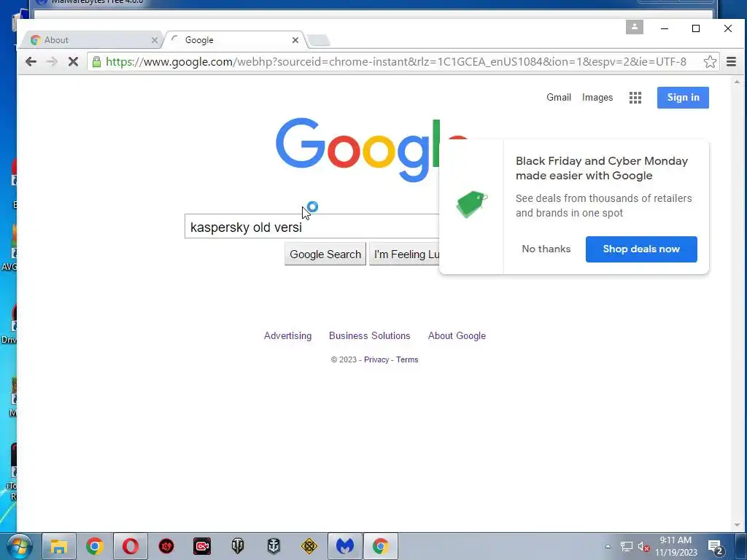The image size is (747, 560).
Task: Click the taskbar clock showing 9:11 AM
Action: pyautogui.click(x=676, y=546)
